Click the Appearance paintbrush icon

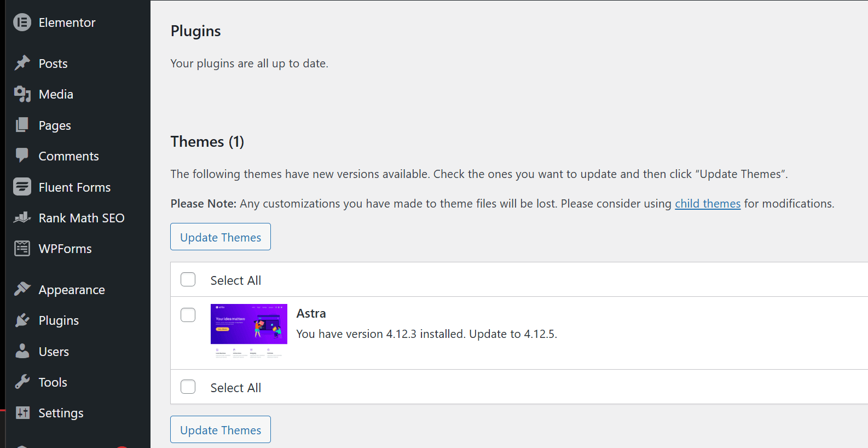pos(22,289)
